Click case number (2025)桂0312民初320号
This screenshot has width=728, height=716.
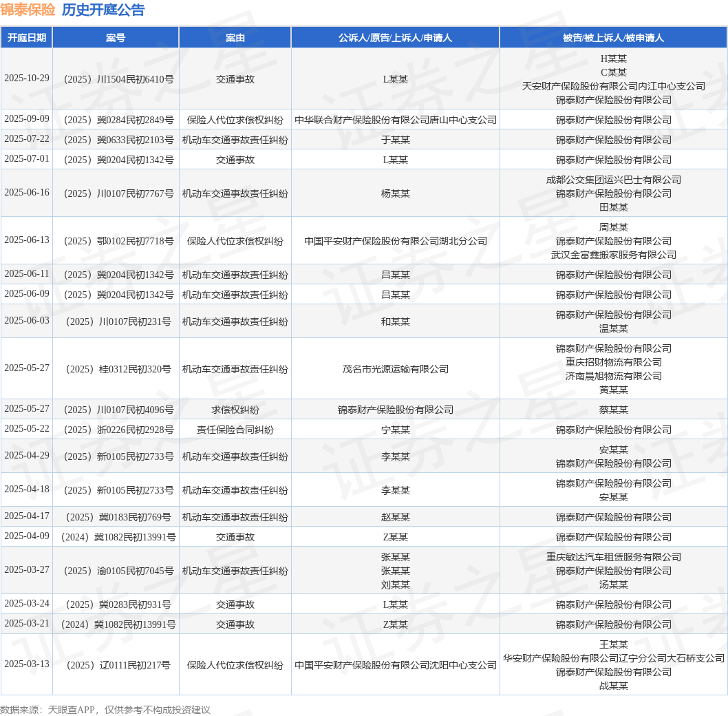coord(118,369)
